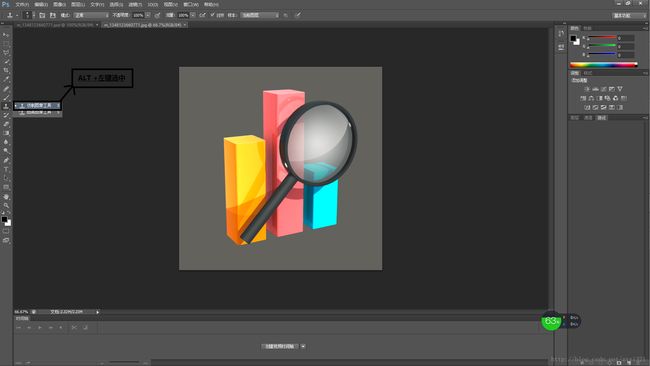This screenshot has width=650, height=366.
Task: Switch to the Swatches panel tab
Action: click(588, 28)
